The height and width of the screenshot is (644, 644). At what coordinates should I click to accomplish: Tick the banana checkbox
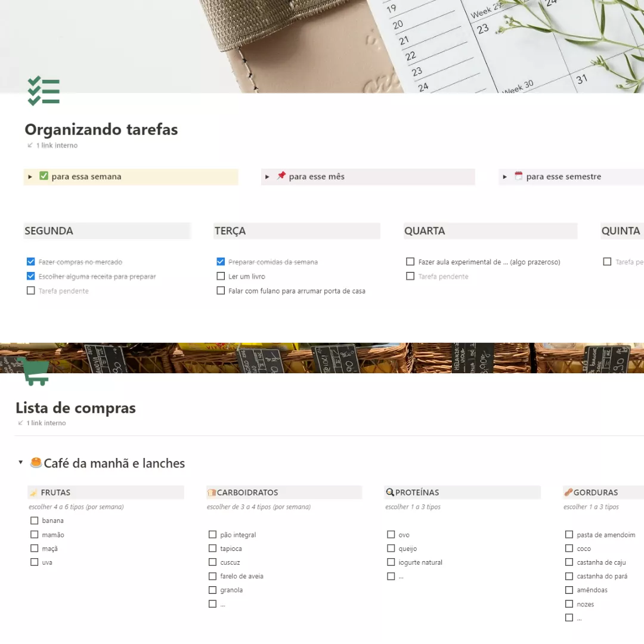coord(34,521)
